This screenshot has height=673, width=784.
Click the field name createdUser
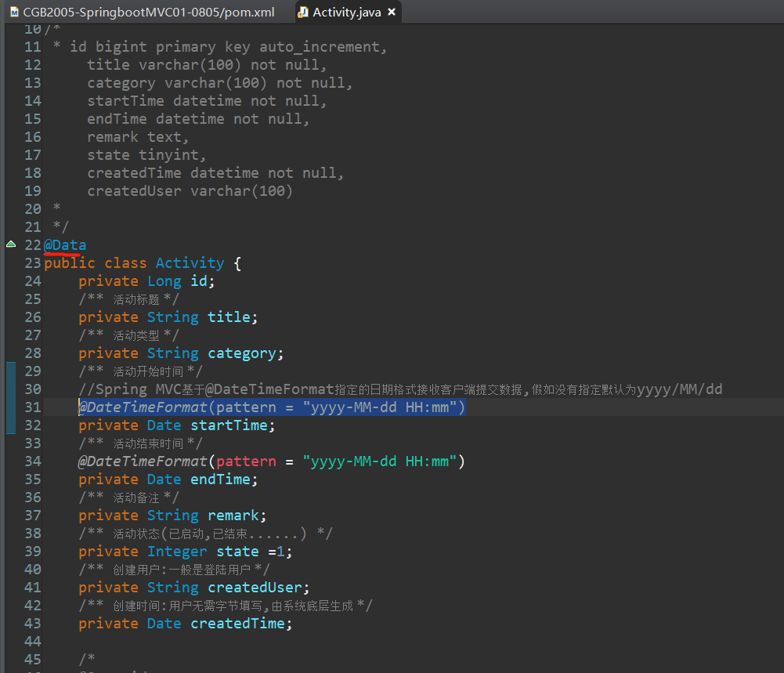(x=255, y=587)
